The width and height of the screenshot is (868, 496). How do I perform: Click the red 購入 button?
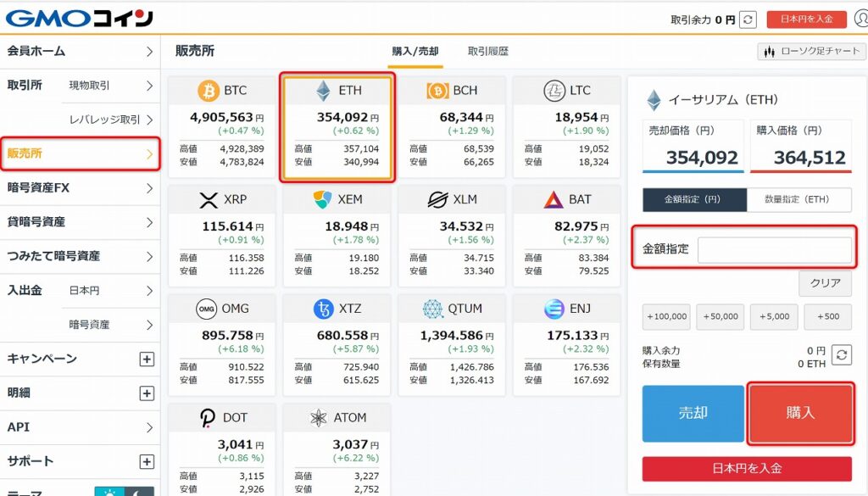click(x=800, y=414)
